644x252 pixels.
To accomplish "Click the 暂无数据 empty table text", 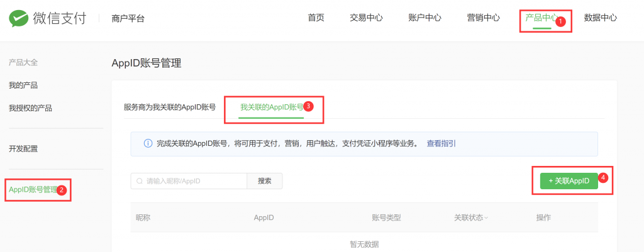I will (364, 244).
